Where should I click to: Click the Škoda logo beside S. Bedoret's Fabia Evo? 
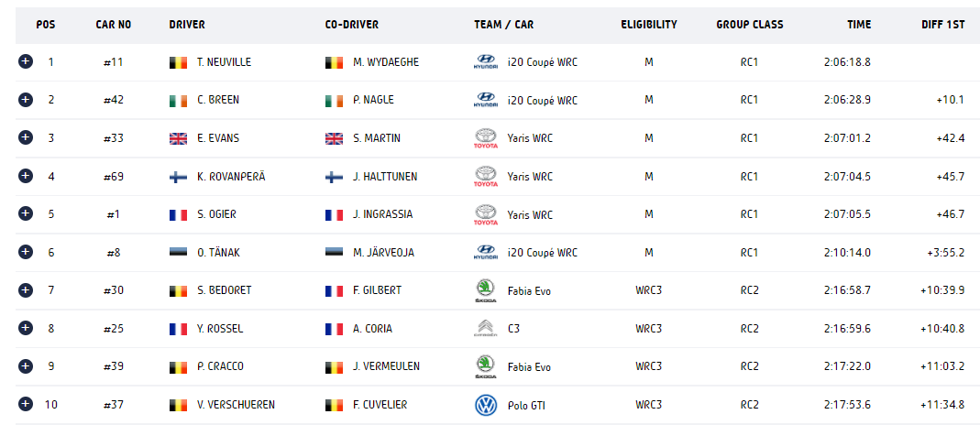coord(486,291)
